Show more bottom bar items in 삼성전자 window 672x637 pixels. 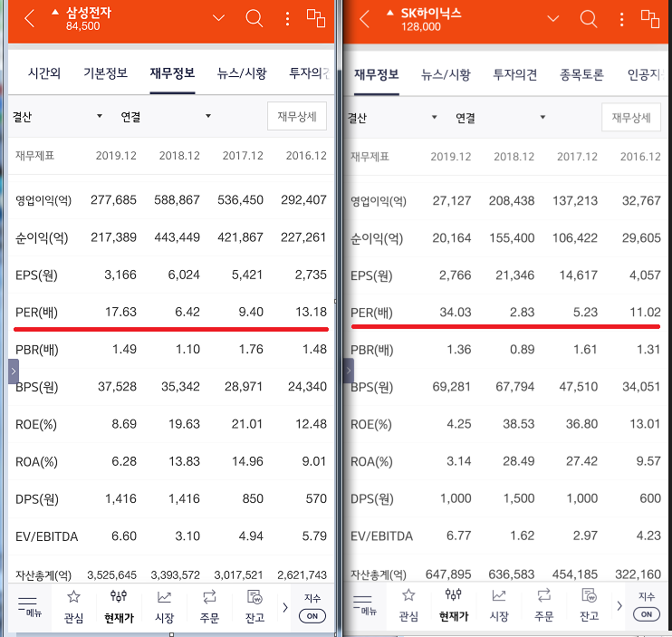pyautogui.click(x=285, y=607)
